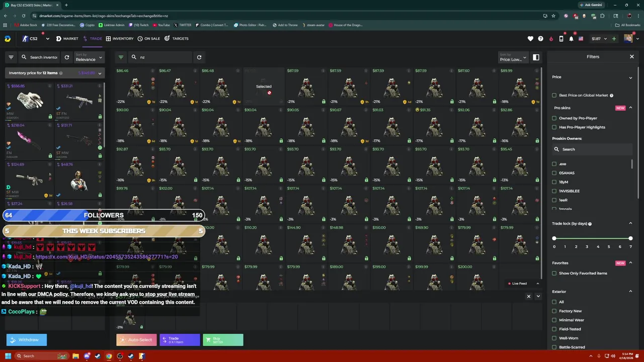644x362 pixels.
Task: Open the Twitch bookmark in bookmarks bar
Action: (x=138, y=25)
